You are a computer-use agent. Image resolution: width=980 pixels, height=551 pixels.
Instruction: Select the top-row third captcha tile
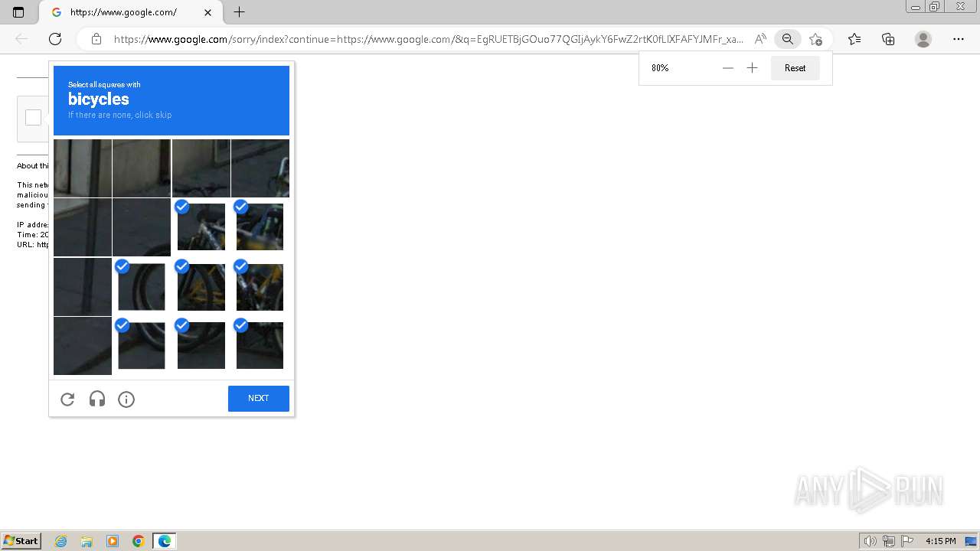(201, 168)
